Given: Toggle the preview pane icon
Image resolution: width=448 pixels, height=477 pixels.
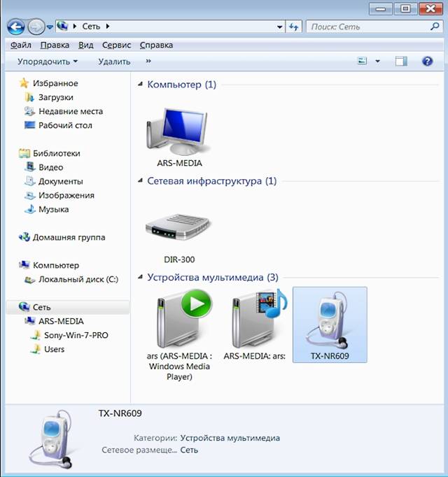Looking at the screenshot, I should point(400,62).
